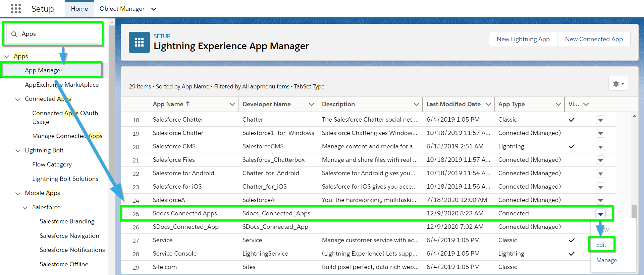Screen dimensions: 644x275
Task: Switch to the Home tab
Action: pos(79,9)
